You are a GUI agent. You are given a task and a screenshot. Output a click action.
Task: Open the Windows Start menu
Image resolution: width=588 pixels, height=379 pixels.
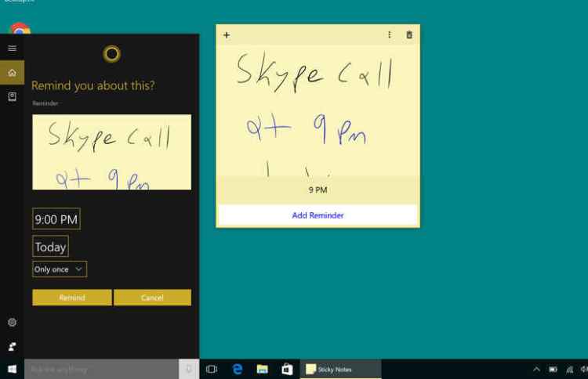pos(12,370)
